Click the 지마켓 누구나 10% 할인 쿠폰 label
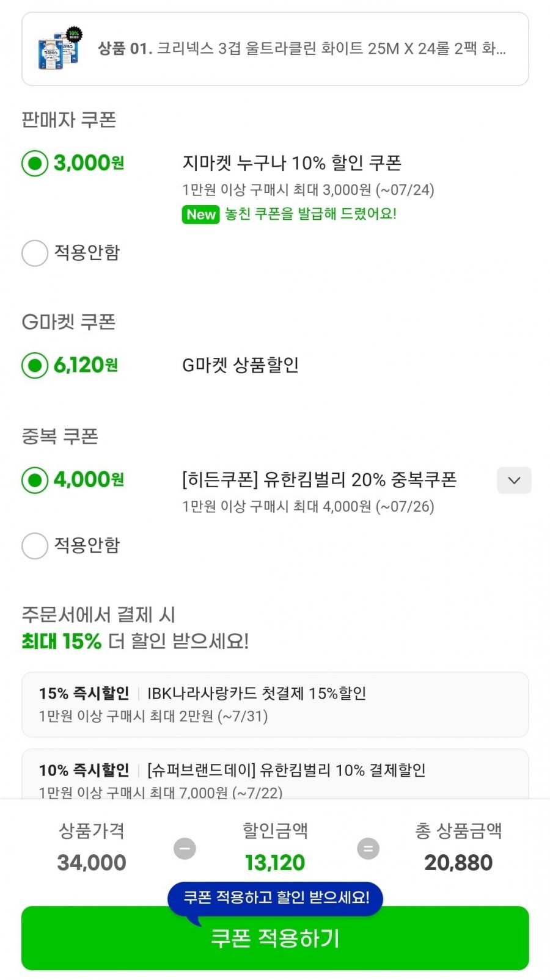550x980 pixels. [x=291, y=163]
